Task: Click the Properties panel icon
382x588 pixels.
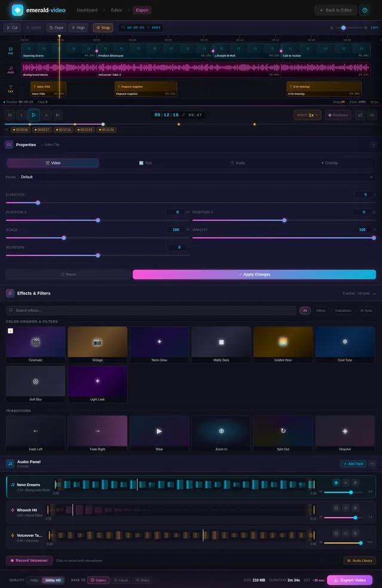Action: tap(9, 144)
